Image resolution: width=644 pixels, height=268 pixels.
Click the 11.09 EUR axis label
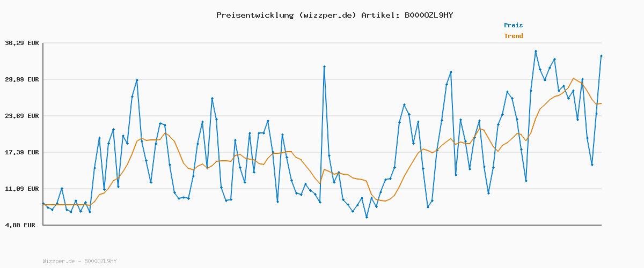click(21, 189)
